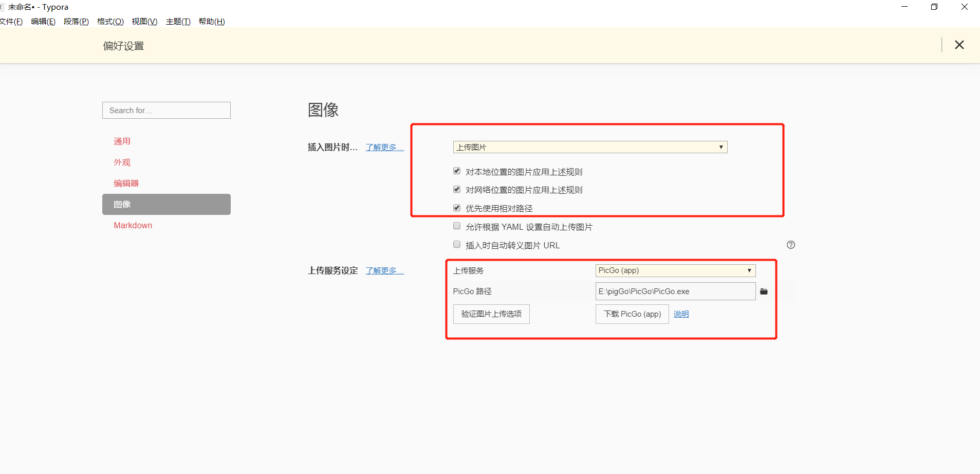Click the Search for settings field

pyautogui.click(x=165, y=110)
